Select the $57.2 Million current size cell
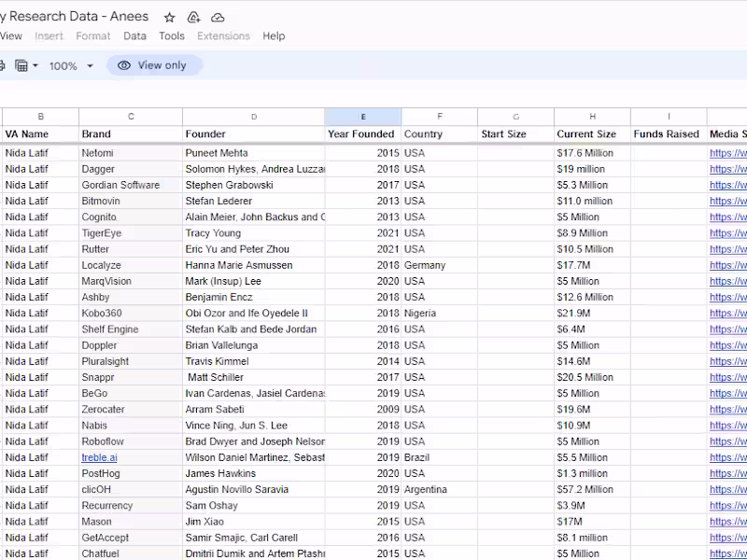Viewport: 747px width, 560px height. click(x=592, y=489)
